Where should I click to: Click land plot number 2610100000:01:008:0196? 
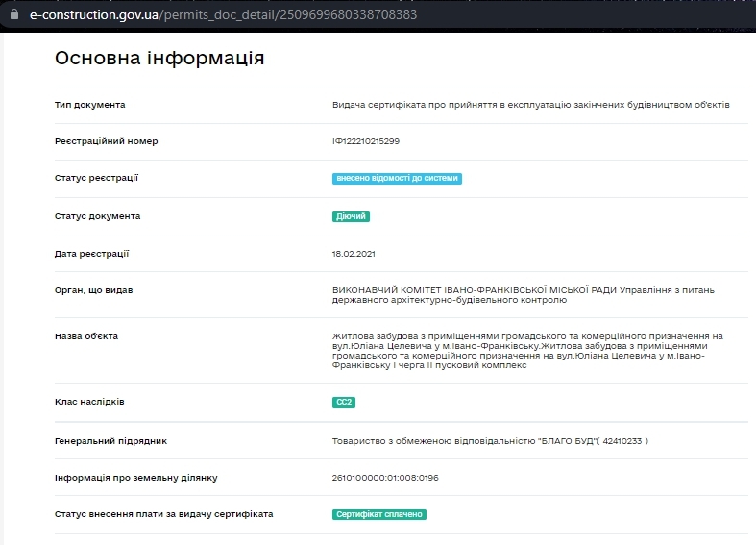[385, 478]
